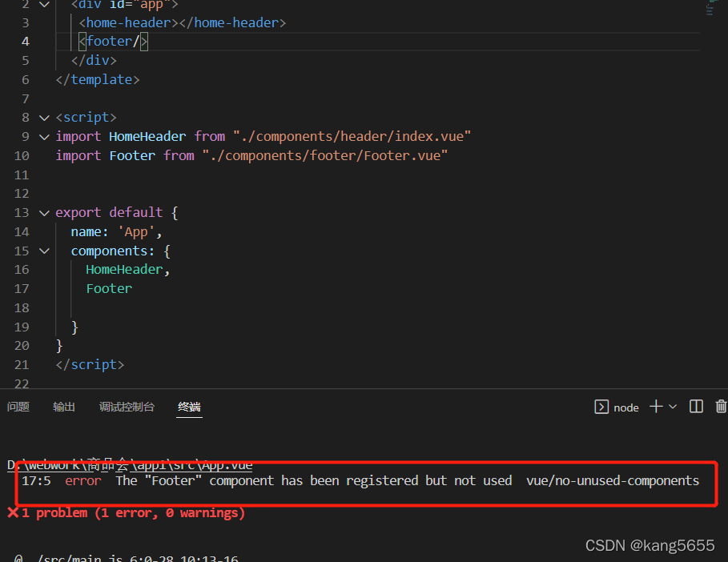Open the terminal launch profile dropdown arrow
Screen dimensions: 728x562
click(672, 407)
